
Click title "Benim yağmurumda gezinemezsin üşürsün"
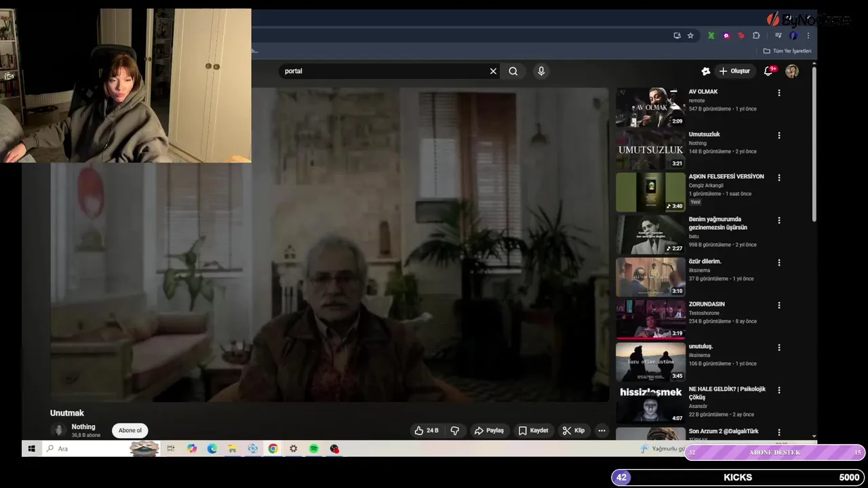(717, 223)
